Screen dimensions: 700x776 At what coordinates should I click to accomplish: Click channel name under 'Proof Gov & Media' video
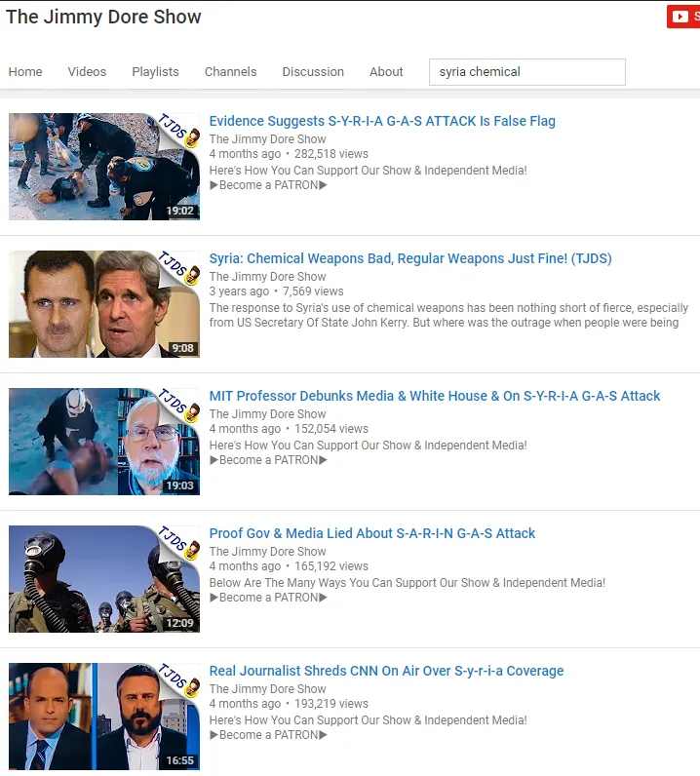tap(268, 552)
